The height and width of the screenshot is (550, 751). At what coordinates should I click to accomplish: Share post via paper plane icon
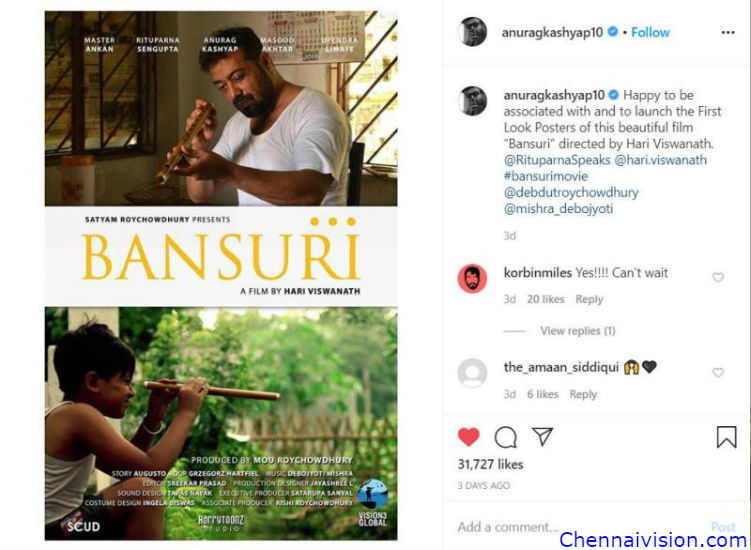pos(542,436)
